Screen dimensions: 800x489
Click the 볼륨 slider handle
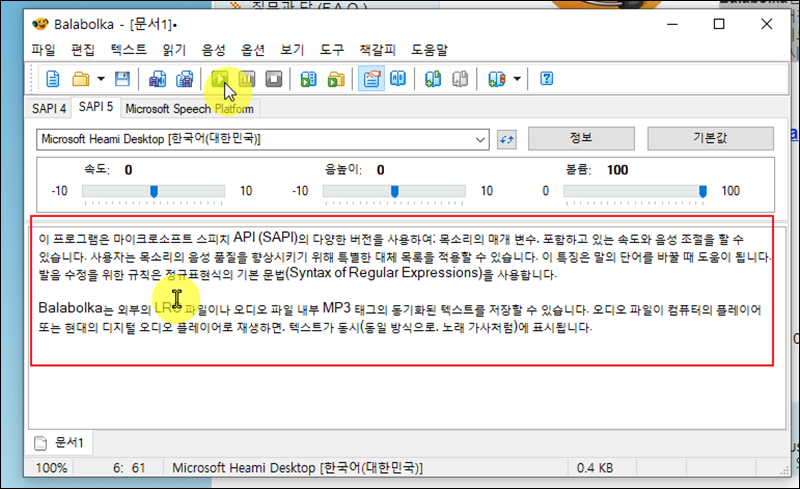point(703,191)
